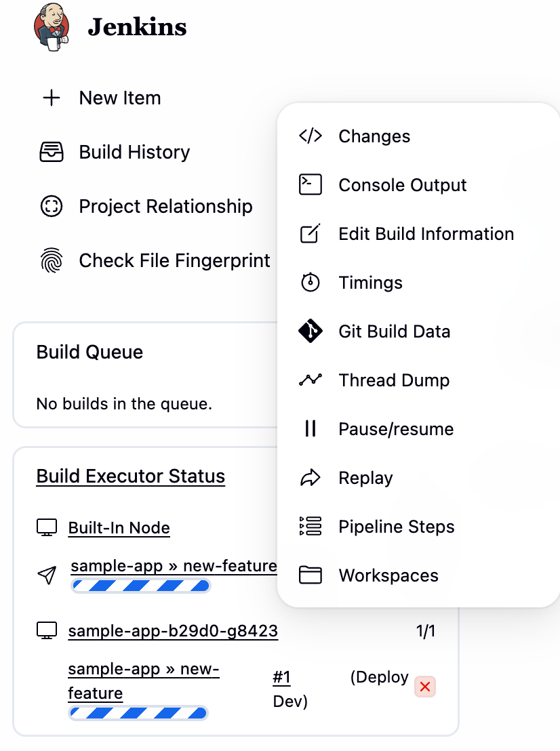
Task: Click the New Item plus icon
Action: pyautogui.click(x=52, y=98)
